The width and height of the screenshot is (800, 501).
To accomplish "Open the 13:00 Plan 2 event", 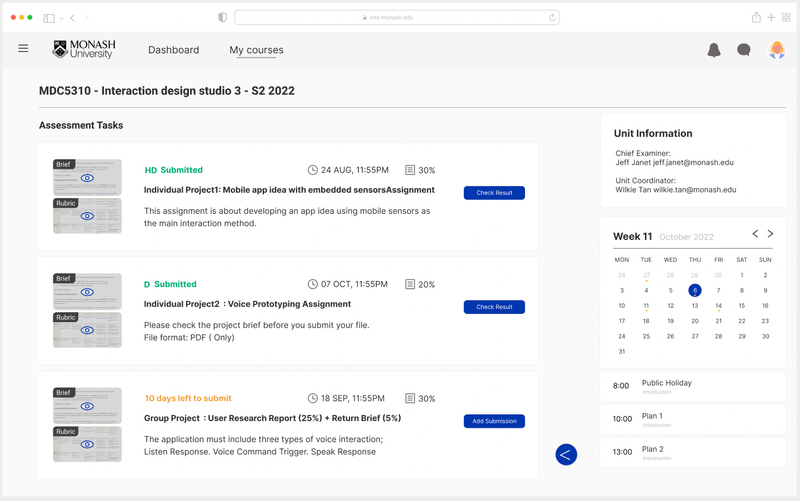I will tap(693, 453).
